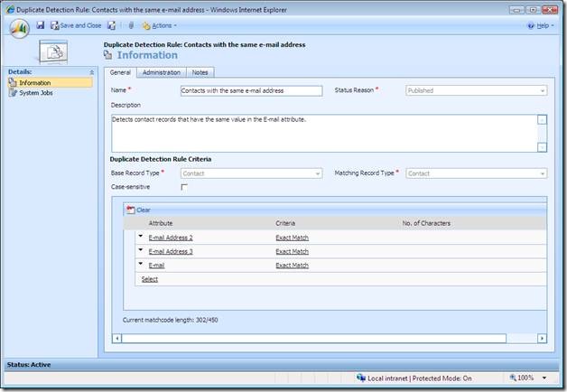The width and height of the screenshot is (567, 392).
Task: Click the Help icon in toolbar
Action: pyautogui.click(x=531, y=25)
